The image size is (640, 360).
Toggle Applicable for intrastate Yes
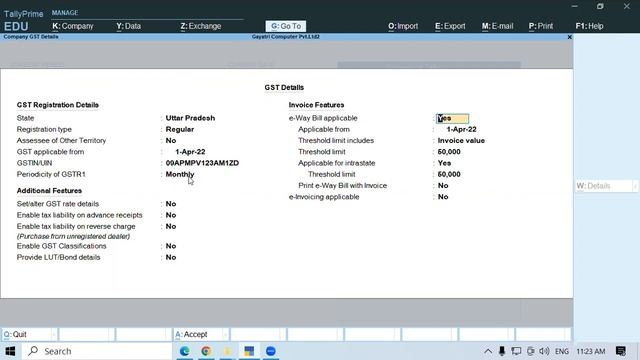444,163
